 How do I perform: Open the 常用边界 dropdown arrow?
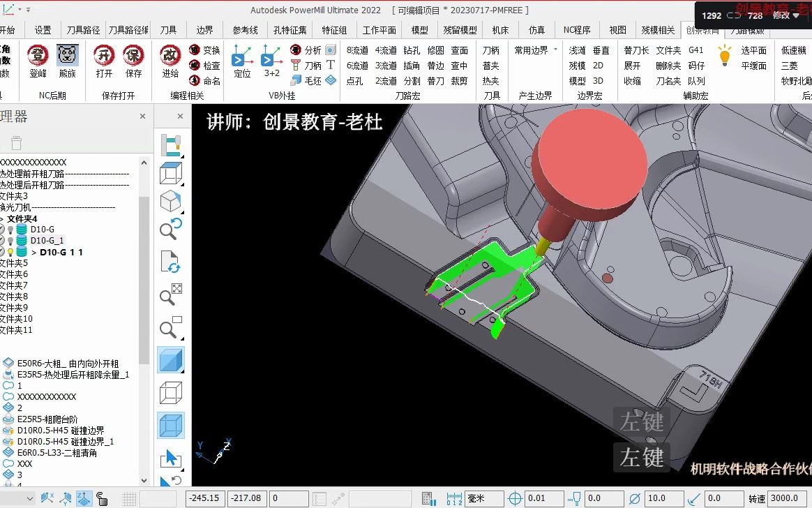[x=556, y=50]
